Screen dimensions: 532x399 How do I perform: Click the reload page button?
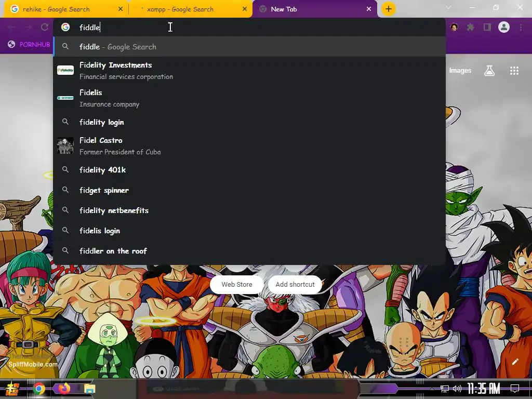[45, 27]
